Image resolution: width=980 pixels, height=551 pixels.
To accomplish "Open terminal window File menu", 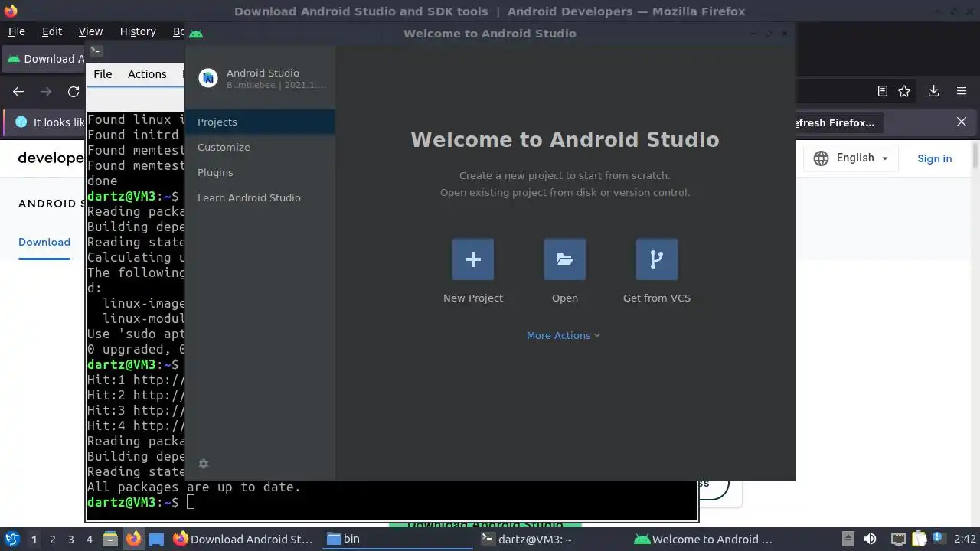I will tap(103, 74).
